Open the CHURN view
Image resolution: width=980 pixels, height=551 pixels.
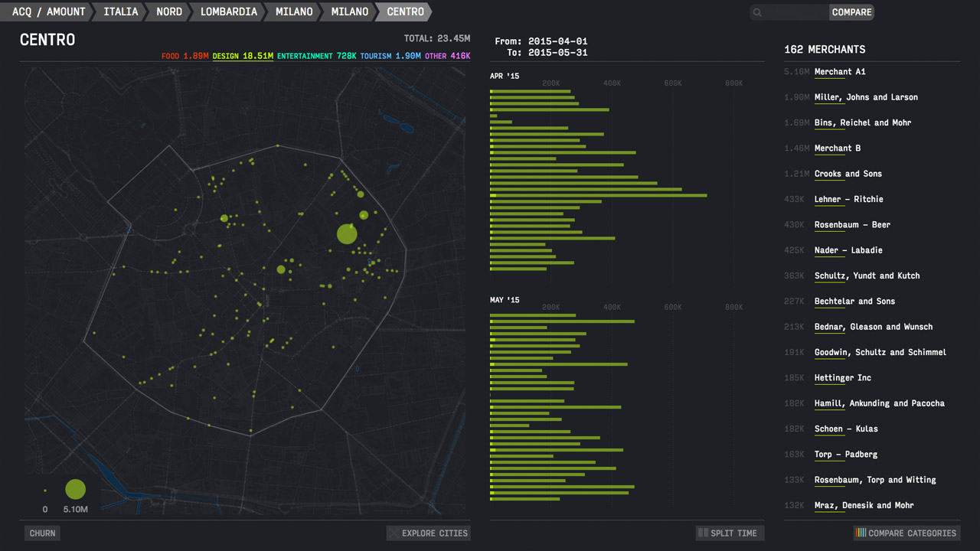42,533
